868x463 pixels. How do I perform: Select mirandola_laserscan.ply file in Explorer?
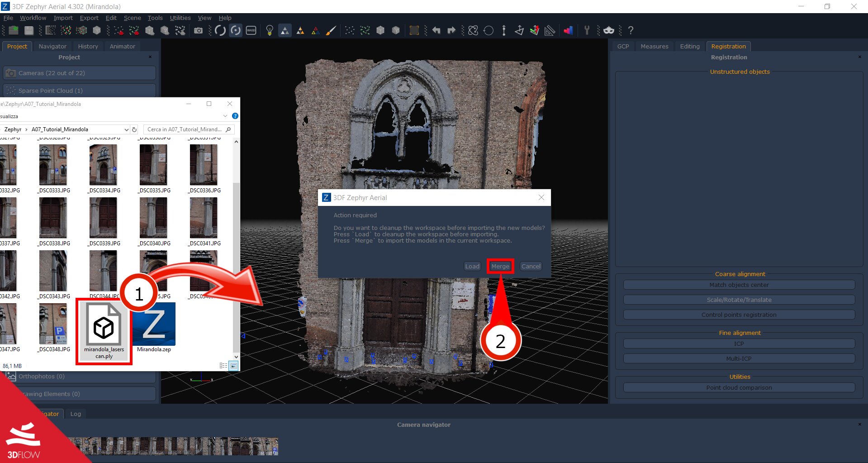(x=104, y=331)
